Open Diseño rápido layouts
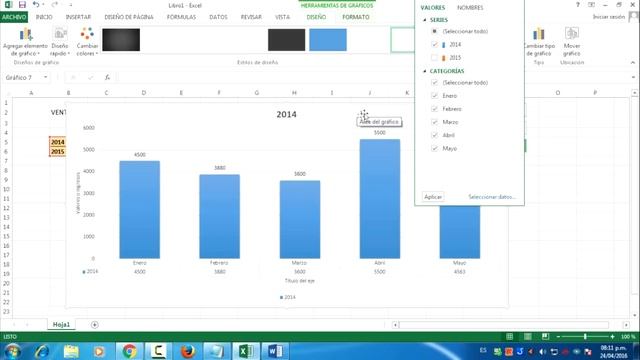This screenshot has height=360, width=640. pos(60,42)
